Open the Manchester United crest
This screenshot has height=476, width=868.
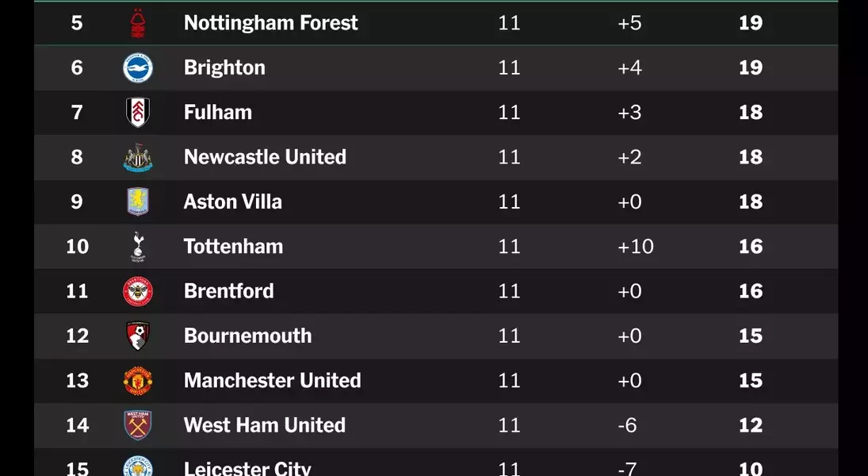(138, 381)
